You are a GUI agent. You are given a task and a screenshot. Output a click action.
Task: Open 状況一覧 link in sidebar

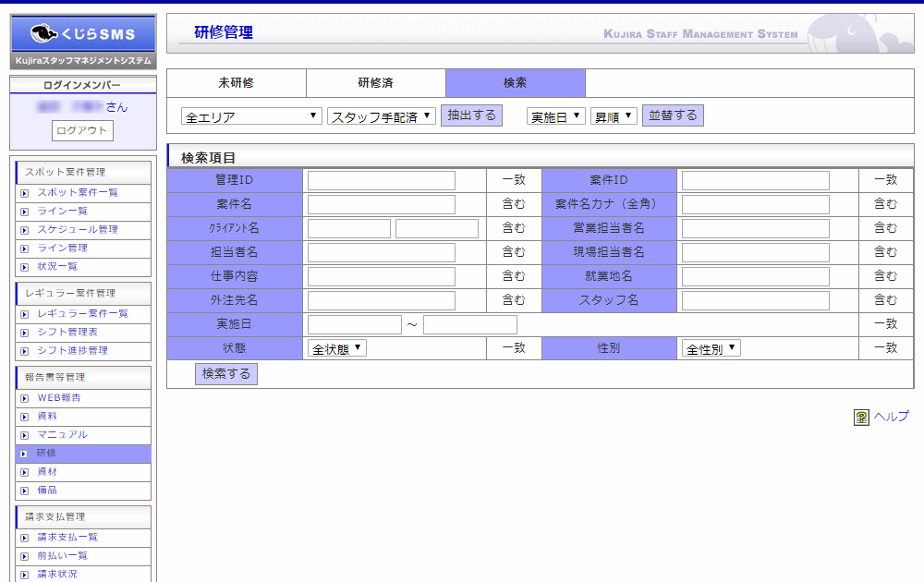click(57, 266)
